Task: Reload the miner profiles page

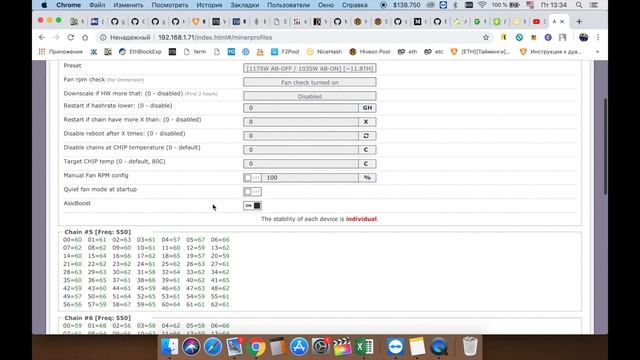Action: [71, 37]
